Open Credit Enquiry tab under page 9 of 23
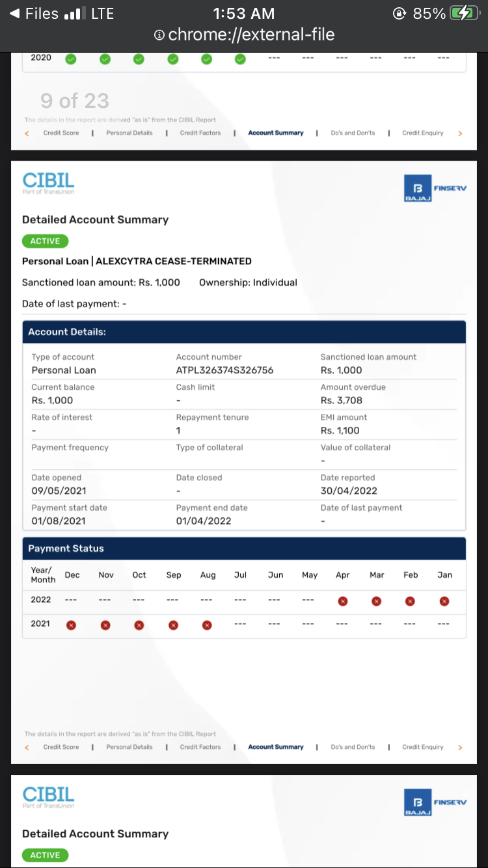Screen dimensions: 488x868 pos(422,133)
